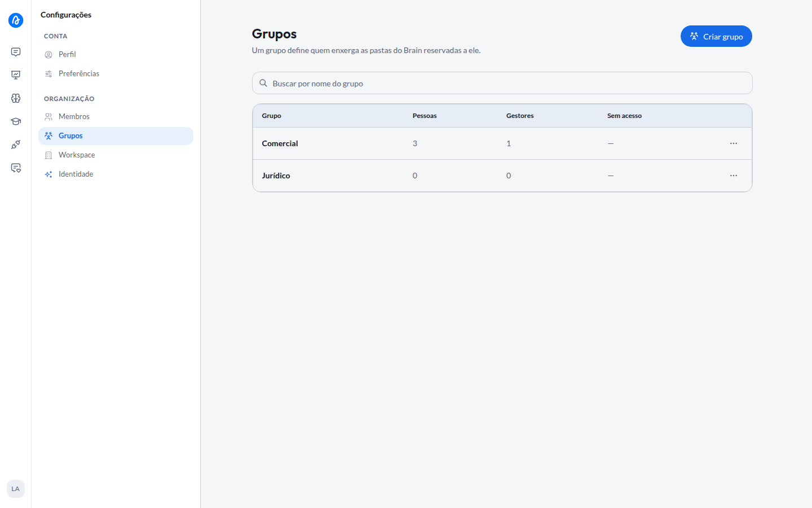This screenshot has width=812, height=508.
Task: Open the plug integrations icon in the left rail
Action: pos(16,144)
